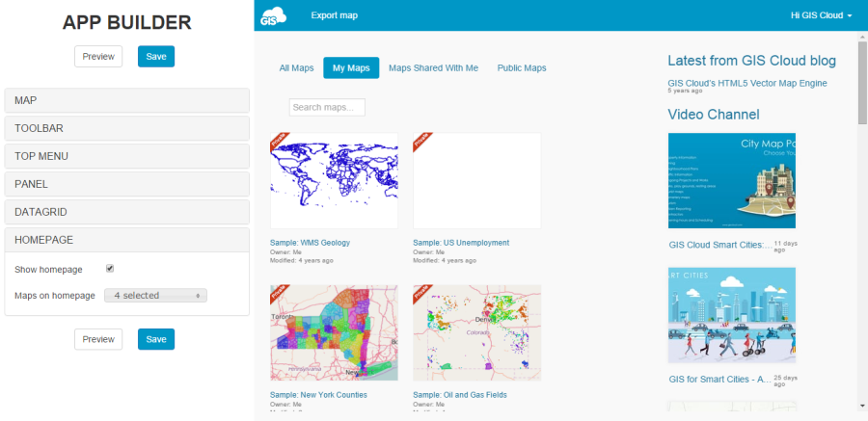The width and height of the screenshot is (868, 421).
Task: Click GIS for Smart Cities video title
Action: point(720,380)
